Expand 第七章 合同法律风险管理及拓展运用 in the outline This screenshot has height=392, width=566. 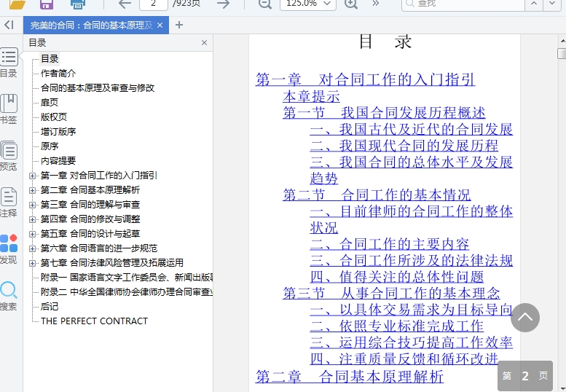click(33, 263)
